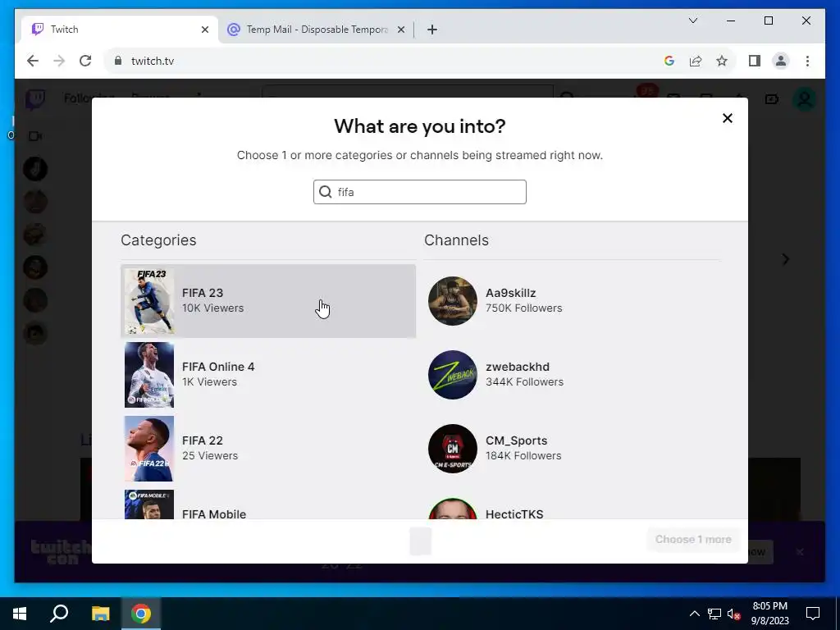Screen dimensions: 840x630
Task: Click the next carousel arrow behind the dialog
Action: 785,260
